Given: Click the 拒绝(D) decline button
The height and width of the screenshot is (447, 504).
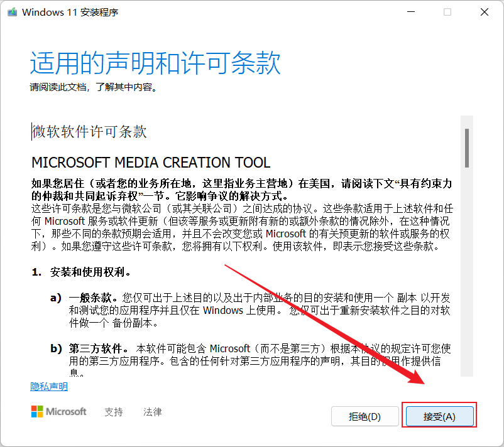Looking at the screenshot, I should pos(365,416).
